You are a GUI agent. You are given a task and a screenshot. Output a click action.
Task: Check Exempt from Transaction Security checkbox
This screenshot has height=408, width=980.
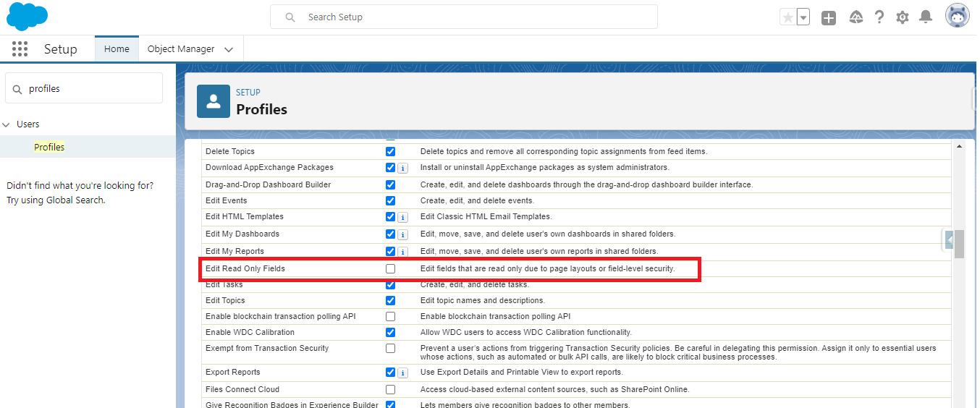click(391, 349)
